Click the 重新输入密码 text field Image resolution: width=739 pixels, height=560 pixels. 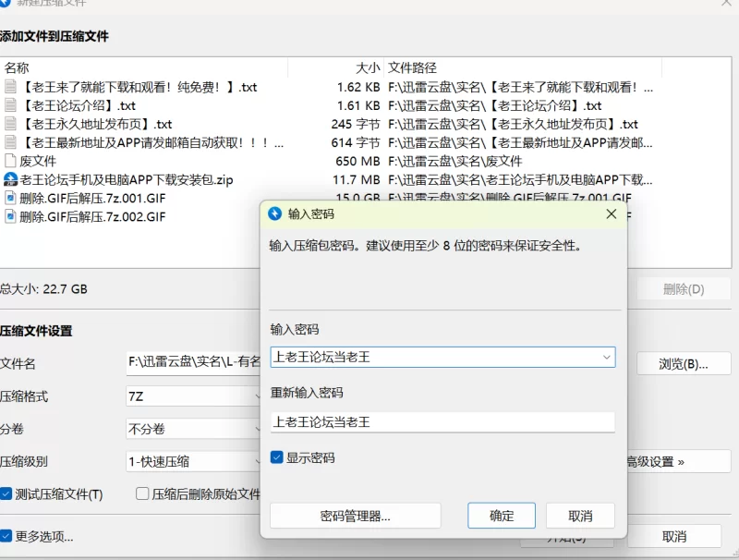[x=442, y=422]
